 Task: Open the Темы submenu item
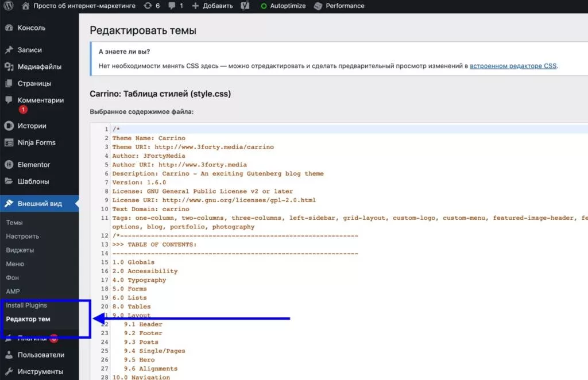click(14, 223)
